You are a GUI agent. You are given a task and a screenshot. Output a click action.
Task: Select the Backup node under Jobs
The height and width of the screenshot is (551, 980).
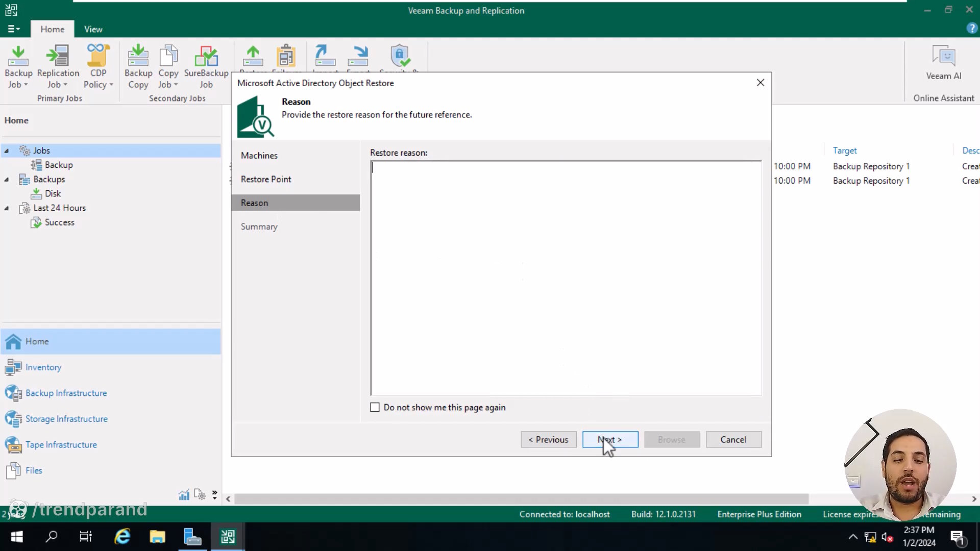pos(59,165)
